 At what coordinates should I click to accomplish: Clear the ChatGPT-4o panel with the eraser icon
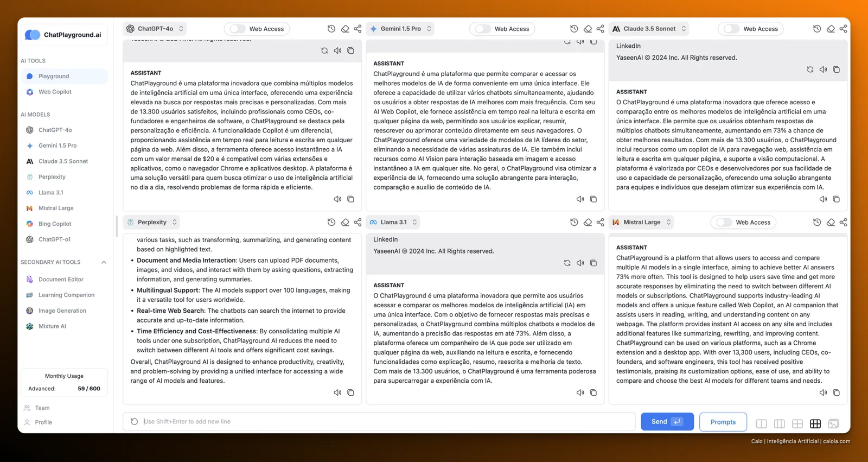(345, 29)
